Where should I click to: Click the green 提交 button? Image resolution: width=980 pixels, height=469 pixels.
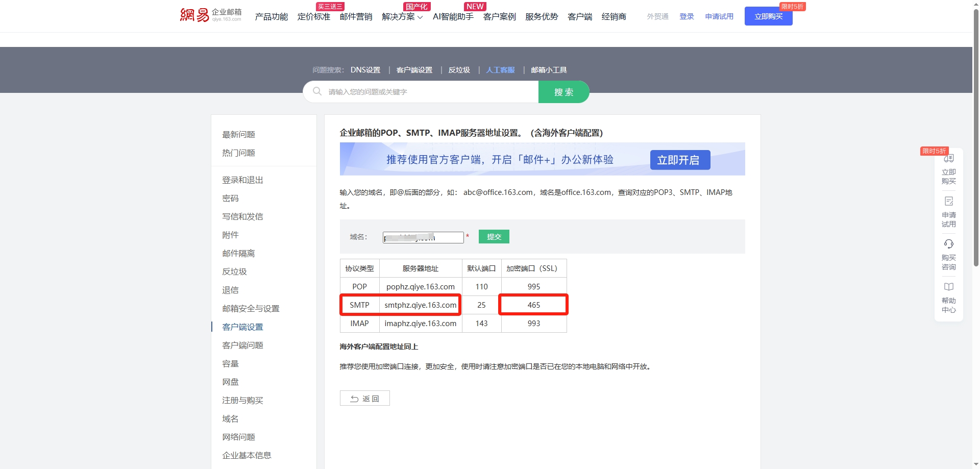(x=494, y=237)
